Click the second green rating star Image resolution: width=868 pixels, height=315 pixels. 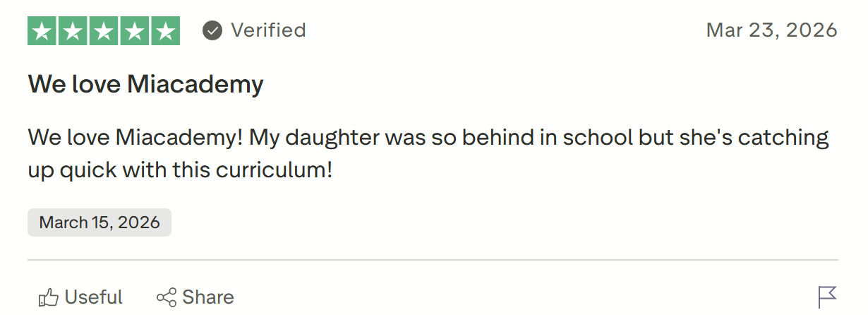point(73,30)
